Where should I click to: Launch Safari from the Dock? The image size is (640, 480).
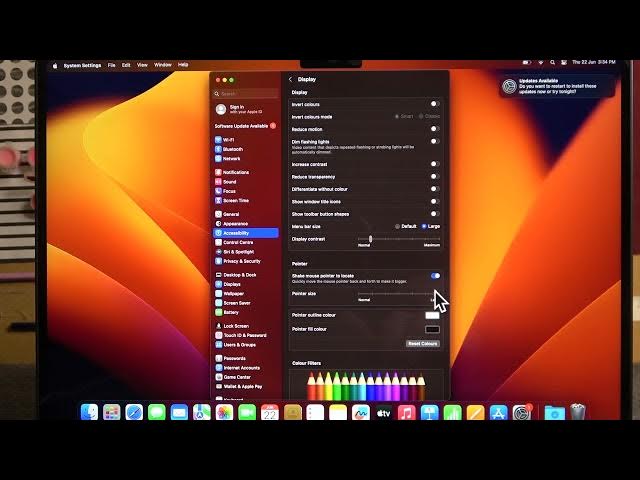[134, 412]
